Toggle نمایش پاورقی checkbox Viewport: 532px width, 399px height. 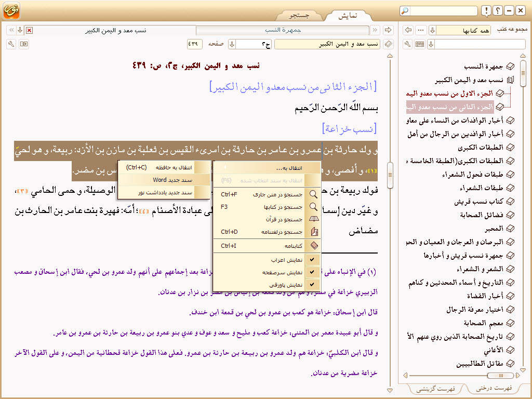pos(312,284)
